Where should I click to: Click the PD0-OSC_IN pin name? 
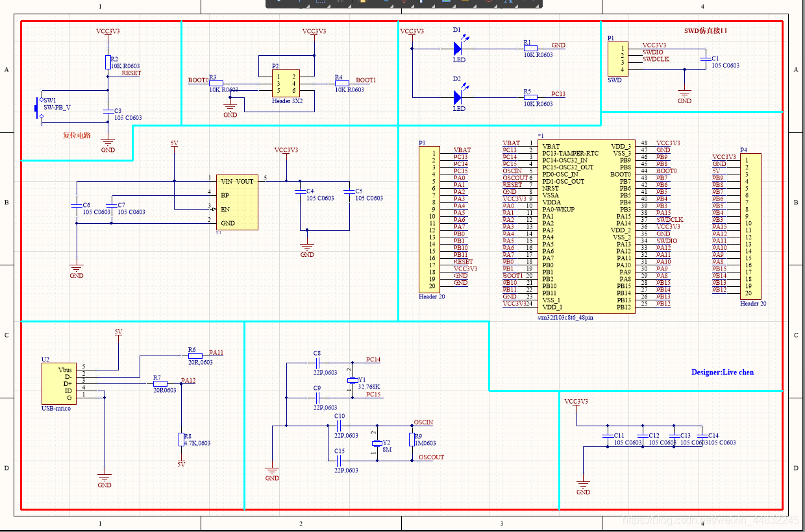pyautogui.click(x=560, y=174)
